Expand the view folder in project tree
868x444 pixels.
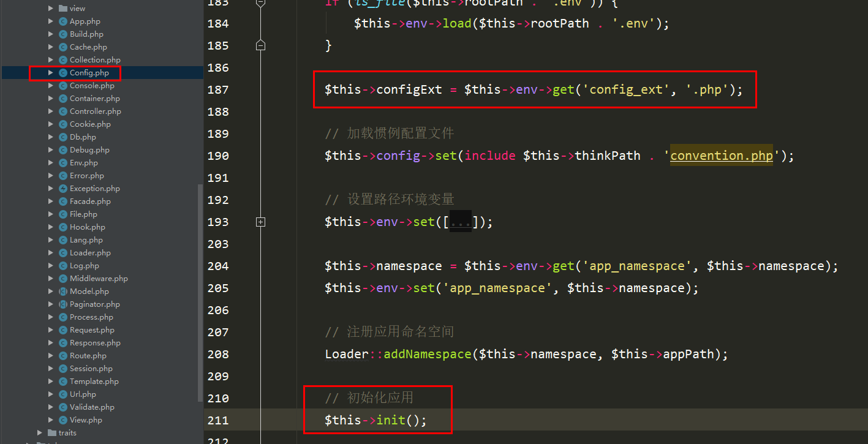pos(51,9)
